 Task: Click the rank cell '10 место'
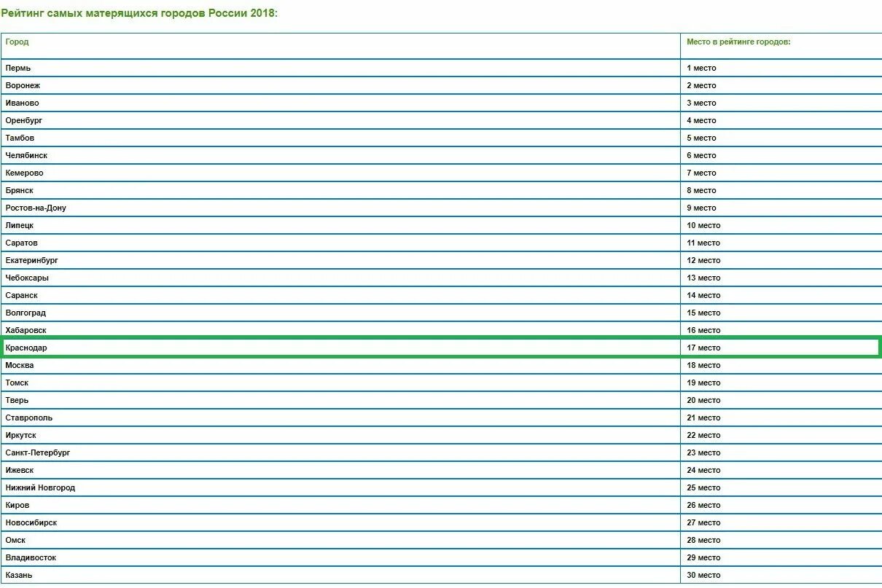(781, 225)
